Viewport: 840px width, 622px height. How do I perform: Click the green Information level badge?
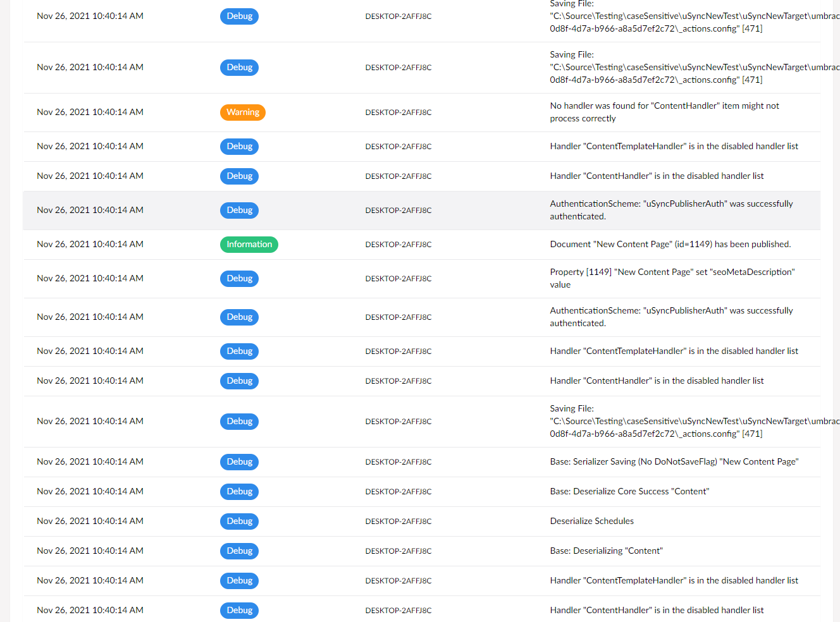tap(249, 245)
